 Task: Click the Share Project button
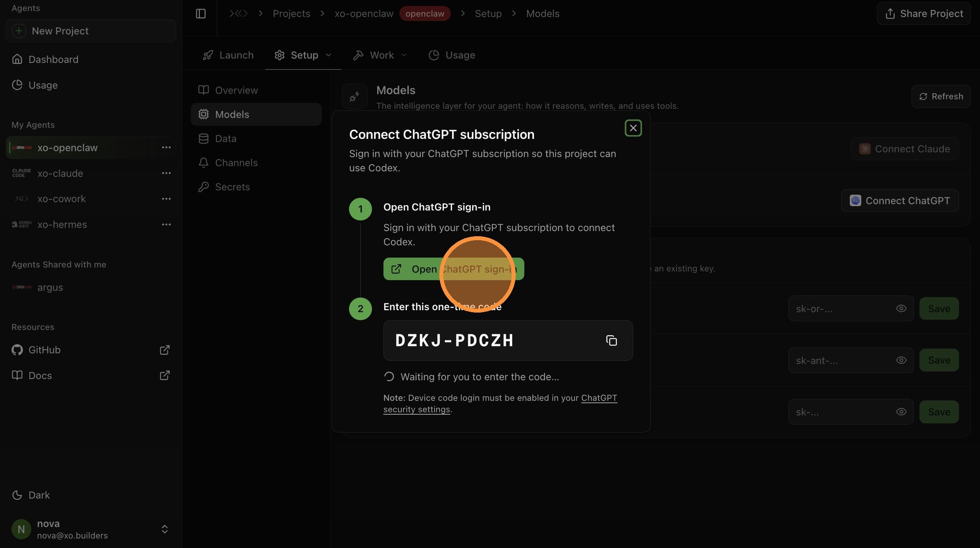(x=924, y=13)
